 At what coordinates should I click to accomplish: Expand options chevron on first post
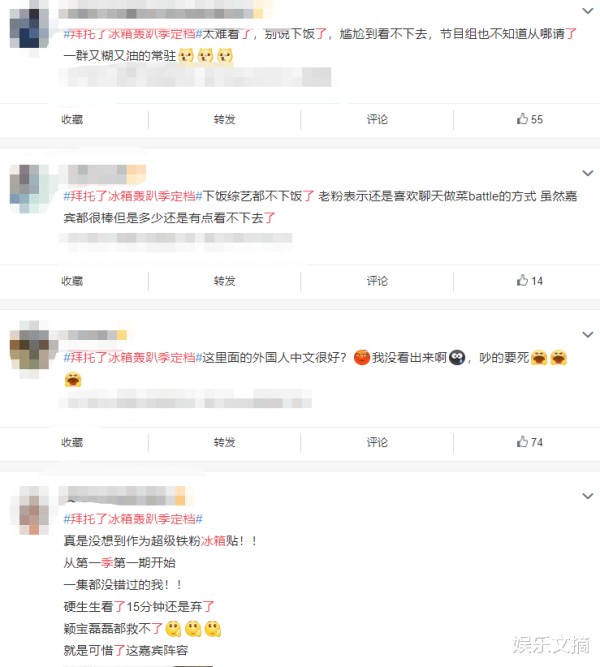pyautogui.click(x=588, y=11)
